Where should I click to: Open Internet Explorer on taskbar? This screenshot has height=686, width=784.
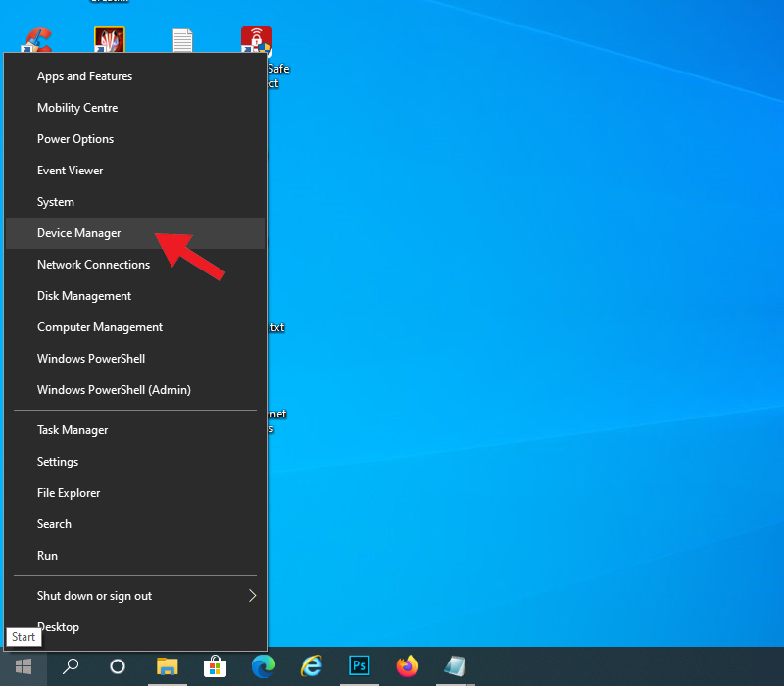point(311,666)
